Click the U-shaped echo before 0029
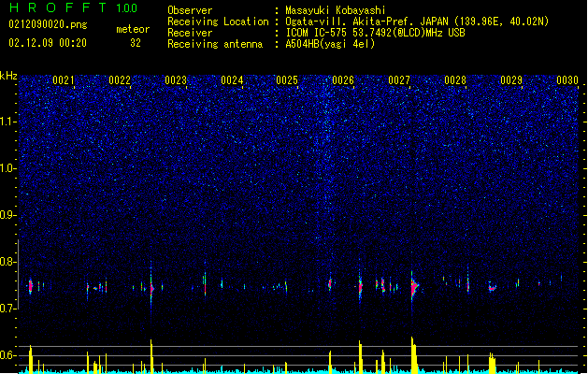This screenshot has height=374, width=588. (493, 287)
